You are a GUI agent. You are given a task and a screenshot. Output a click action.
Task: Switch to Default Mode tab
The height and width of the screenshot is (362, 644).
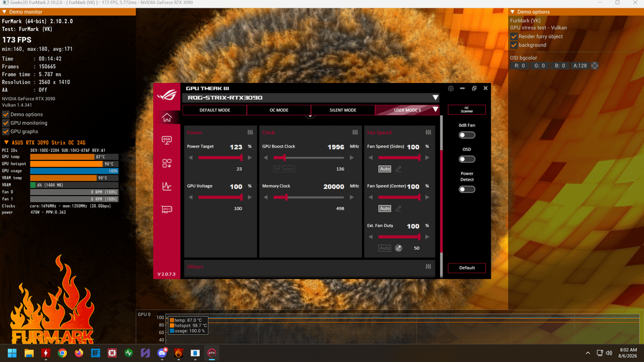tap(215, 110)
